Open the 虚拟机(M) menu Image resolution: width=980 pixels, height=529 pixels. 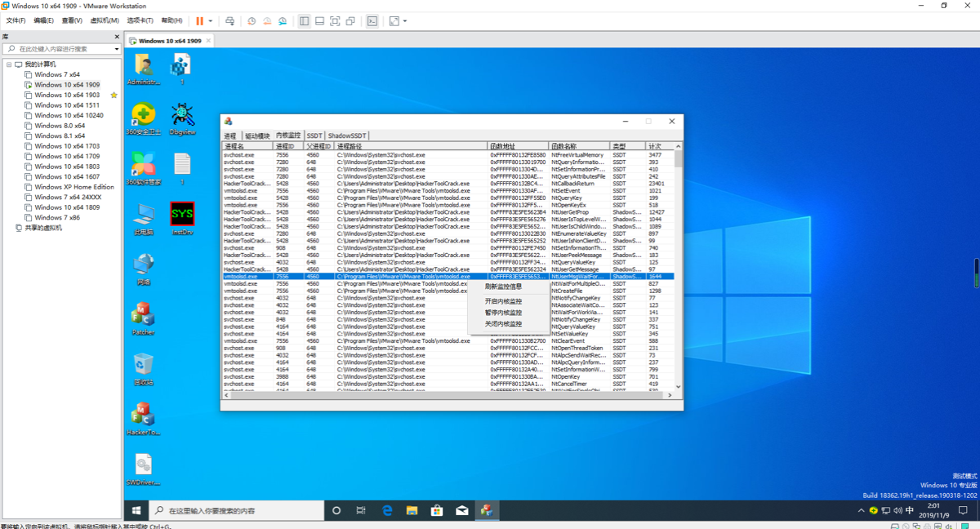click(x=104, y=20)
